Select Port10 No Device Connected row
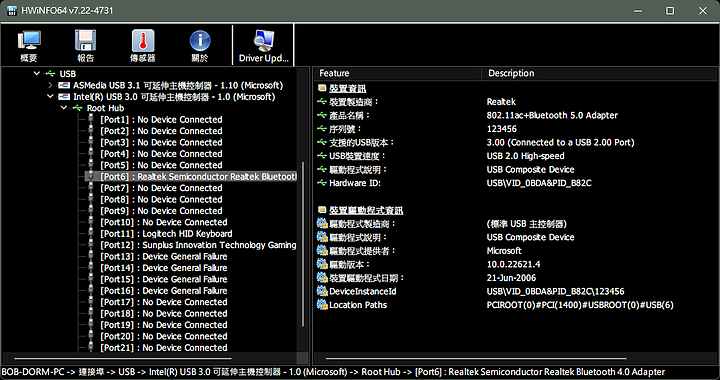Viewport: 720px width, 380px height. [x=163, y=222]
